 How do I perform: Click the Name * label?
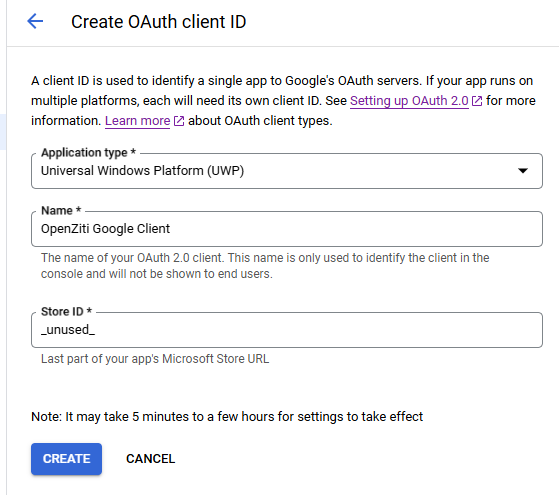61,210
